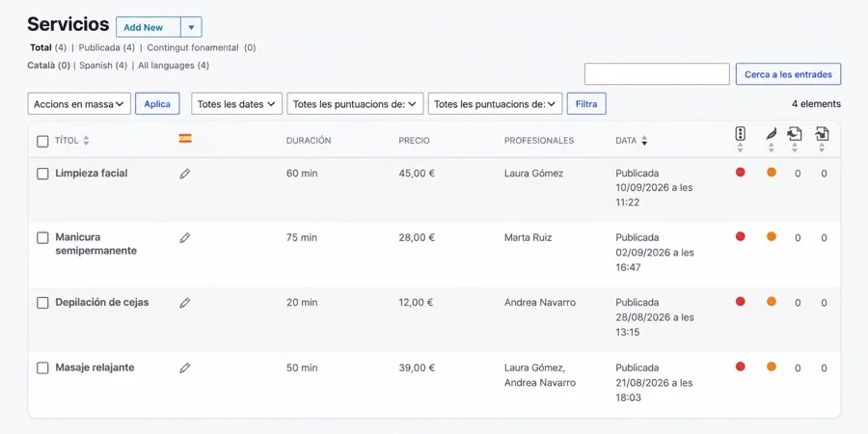Check the Limpieza facial row checkbox
Screen dimensions: 868x434
(x=42, y=174)
